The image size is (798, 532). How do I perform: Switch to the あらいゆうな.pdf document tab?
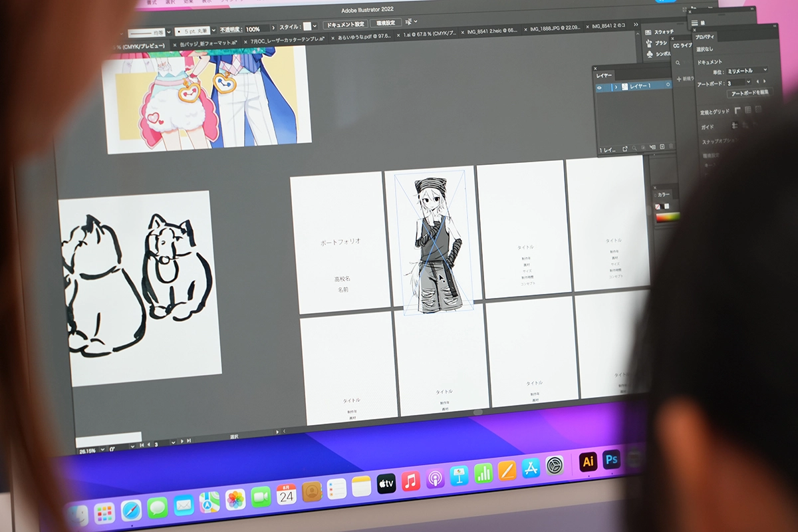point(364,39)
